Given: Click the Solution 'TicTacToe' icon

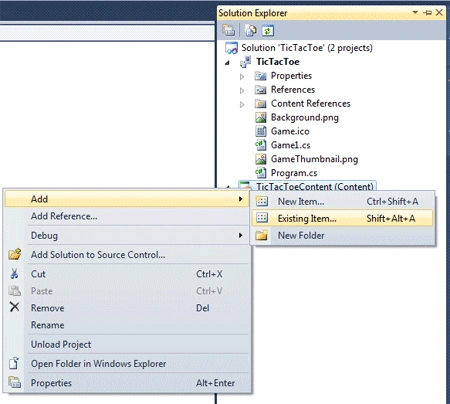Looking at the screenshot, I should [231, 48].
